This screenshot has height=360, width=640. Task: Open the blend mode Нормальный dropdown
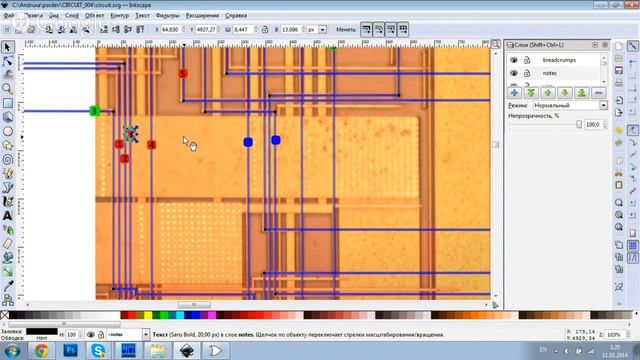[x=603, y=105]
